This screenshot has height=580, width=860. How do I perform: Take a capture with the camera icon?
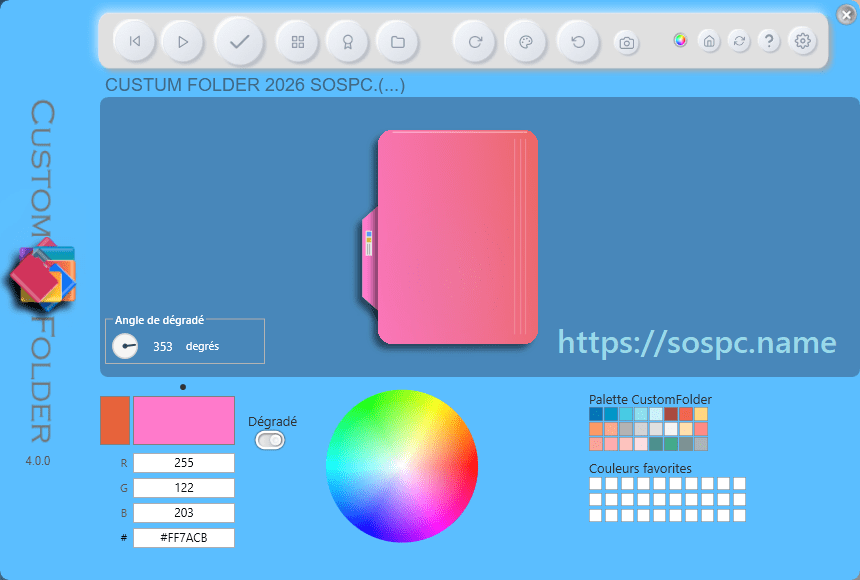626,43
